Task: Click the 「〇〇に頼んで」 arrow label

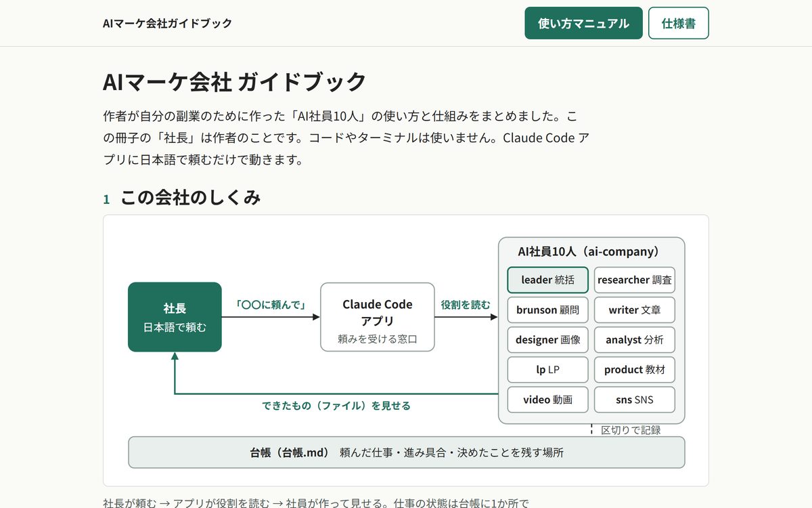Action: click(271, 305)
